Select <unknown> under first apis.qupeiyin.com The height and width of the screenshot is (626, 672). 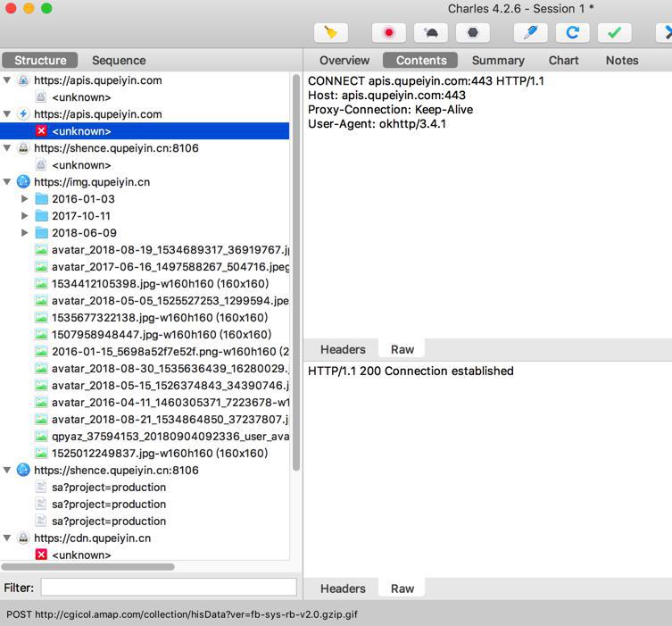point(81,97)
